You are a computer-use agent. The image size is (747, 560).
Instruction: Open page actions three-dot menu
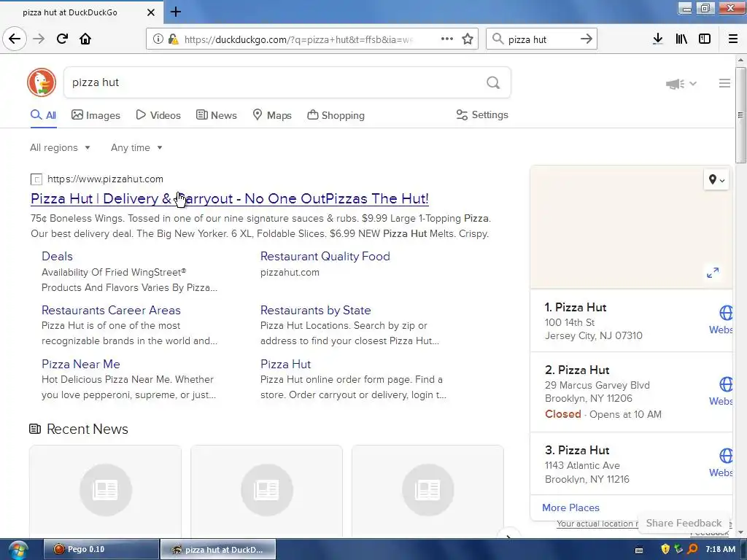pyautogui.click(x=447, y=39)
